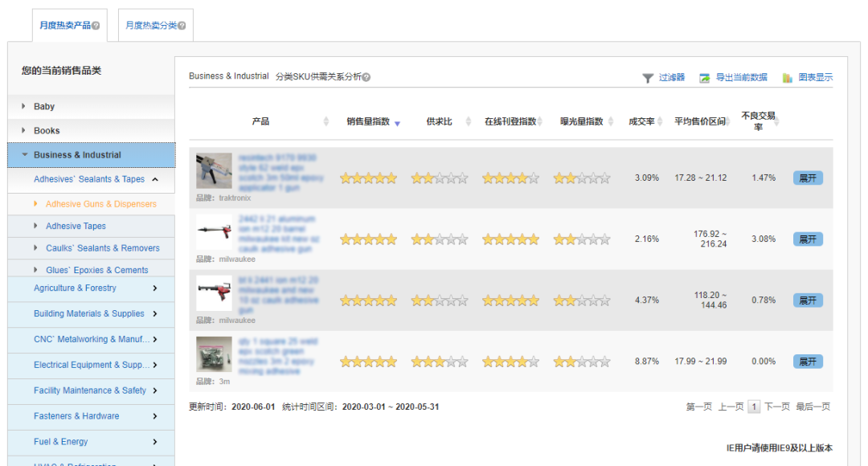This screenshot has width=868, height=466.
Task: Expand Electrical Equipment & Supp... chevron
Action: [x=155, y=365]
